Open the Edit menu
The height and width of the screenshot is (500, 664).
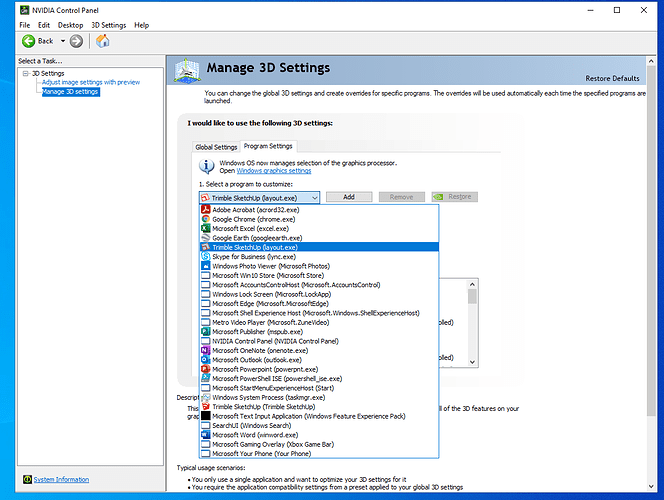pos(44,25)
